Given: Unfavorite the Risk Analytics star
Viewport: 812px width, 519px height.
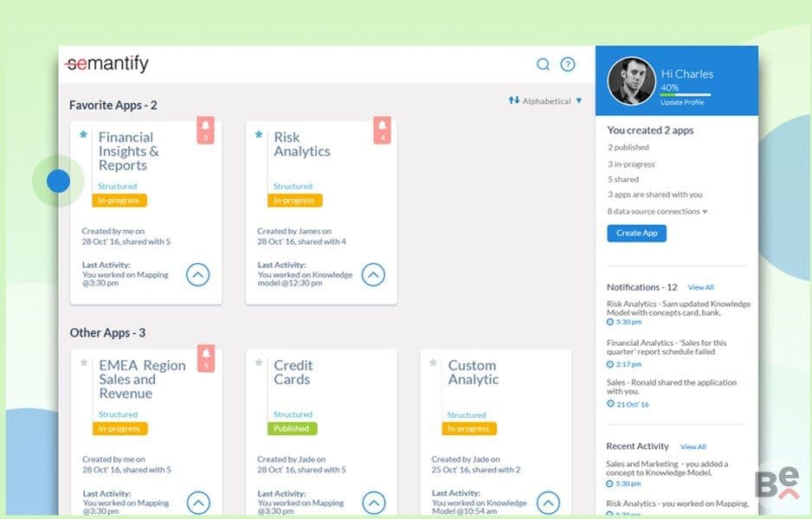Looking at the screenshot, I should click(x=259, y=135).
